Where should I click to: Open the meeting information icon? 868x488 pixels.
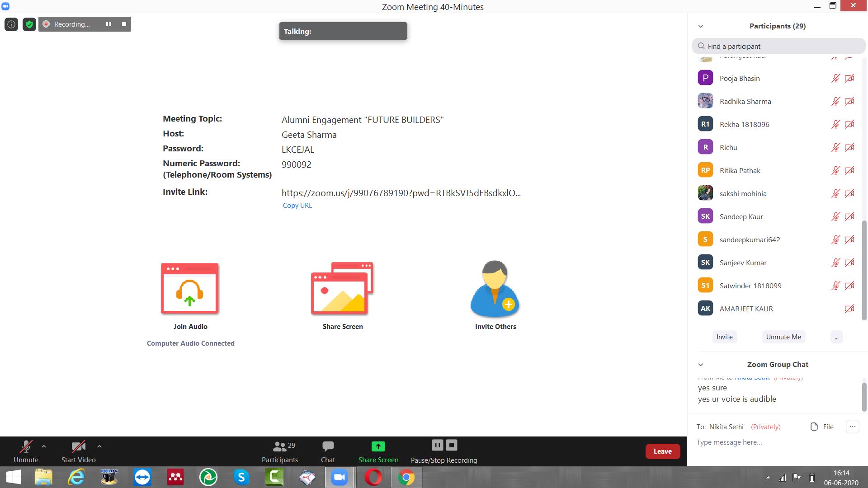11,24
